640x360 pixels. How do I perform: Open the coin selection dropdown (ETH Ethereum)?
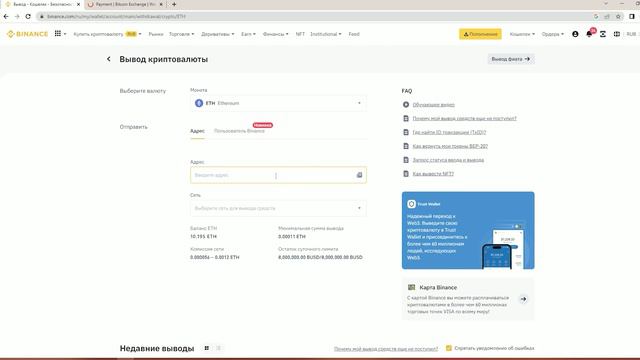[x=278, y=103]
